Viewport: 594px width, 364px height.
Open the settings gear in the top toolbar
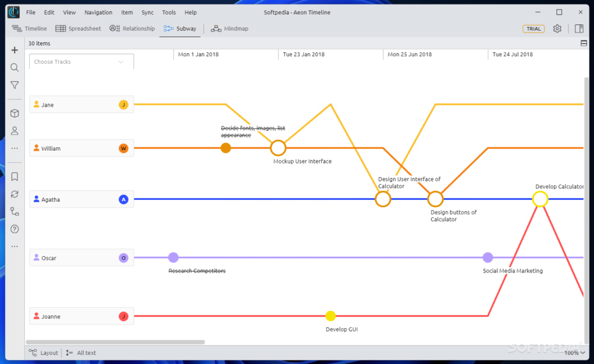click(x=557, y=28)
